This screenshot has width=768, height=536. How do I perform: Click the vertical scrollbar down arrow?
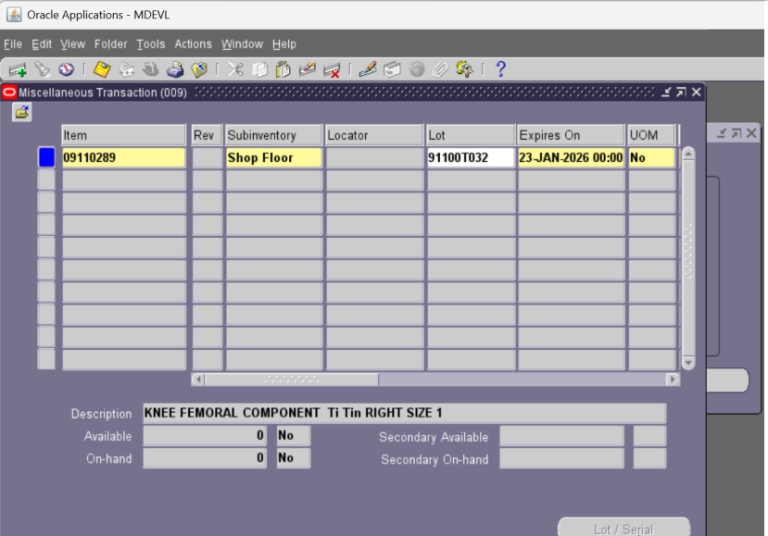point(688,363)
